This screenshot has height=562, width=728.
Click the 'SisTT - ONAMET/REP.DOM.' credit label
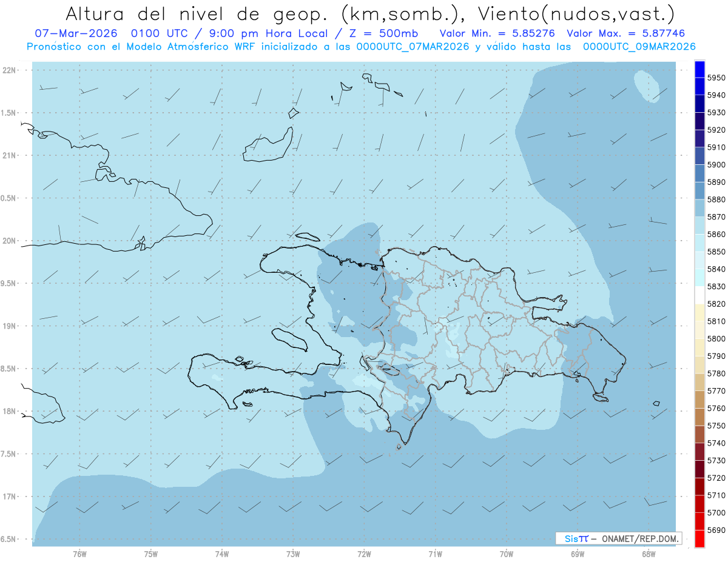(x=618, y=538)
